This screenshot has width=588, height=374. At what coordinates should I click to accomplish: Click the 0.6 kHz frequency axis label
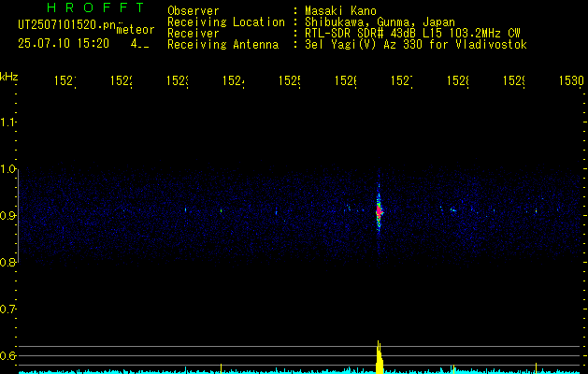coord(7,355)
